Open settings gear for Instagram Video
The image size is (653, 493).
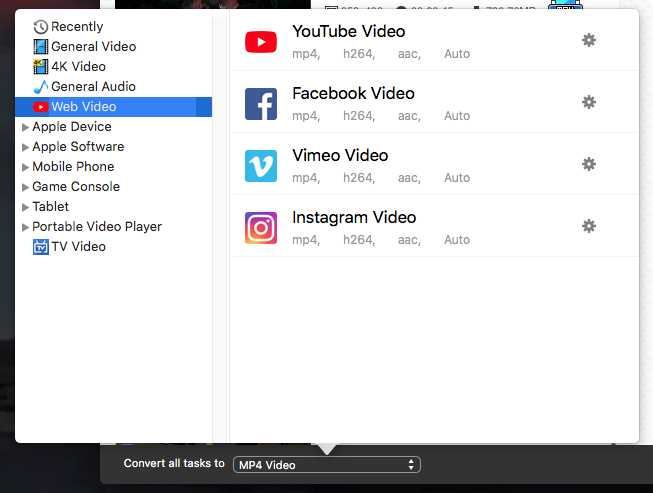tap(588, 226)
